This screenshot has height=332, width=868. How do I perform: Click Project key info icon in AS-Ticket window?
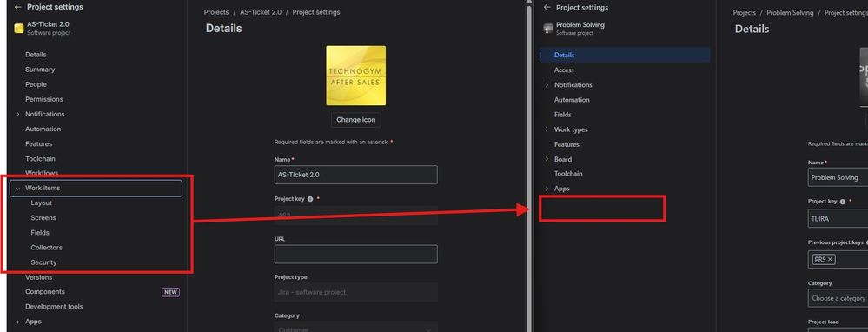(x=310, y=199)
